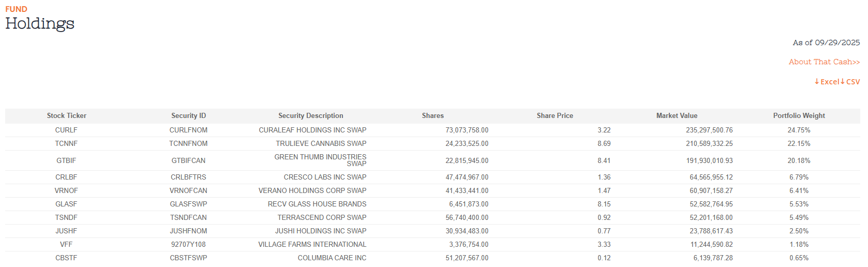Screen dimensions: 868x267
Task: Download holdings as Excel
Action: [x=830, y=82]
